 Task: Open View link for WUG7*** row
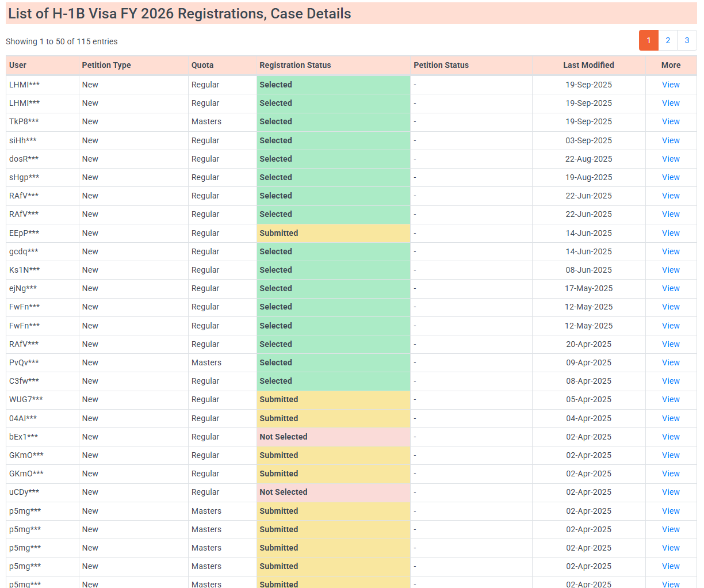[671, 399]
